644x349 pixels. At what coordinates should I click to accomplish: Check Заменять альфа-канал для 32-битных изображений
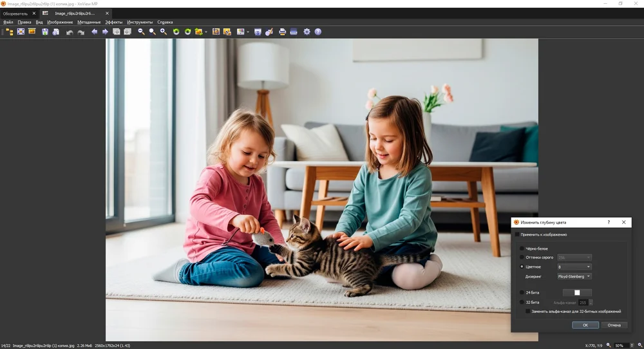point(528,311)
